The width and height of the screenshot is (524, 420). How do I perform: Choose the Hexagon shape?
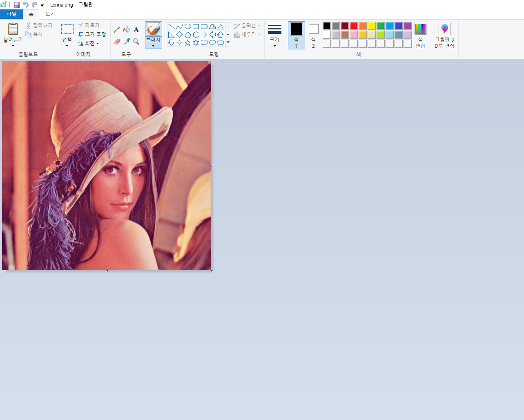point(196,35)
